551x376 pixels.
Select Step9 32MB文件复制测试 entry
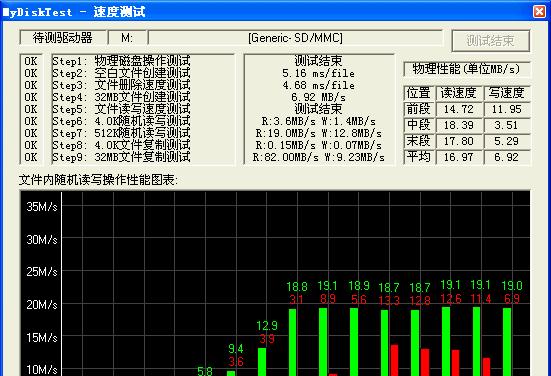[x=121, y=157]
